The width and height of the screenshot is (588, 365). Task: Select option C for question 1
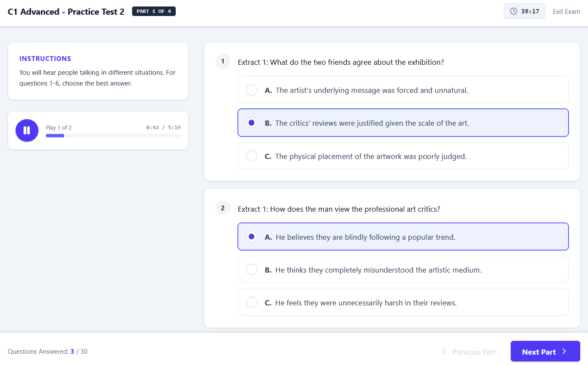[x=403, y=156]
